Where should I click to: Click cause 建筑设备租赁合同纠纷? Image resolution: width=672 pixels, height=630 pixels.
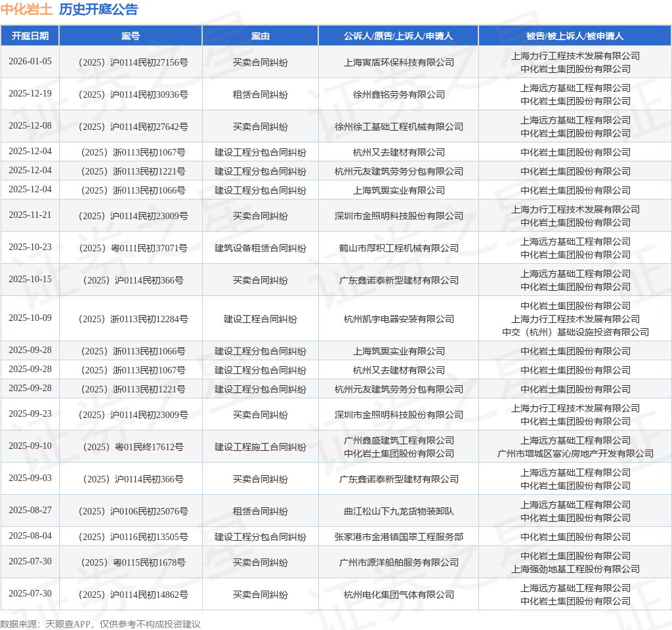click(x=260, y=248)
